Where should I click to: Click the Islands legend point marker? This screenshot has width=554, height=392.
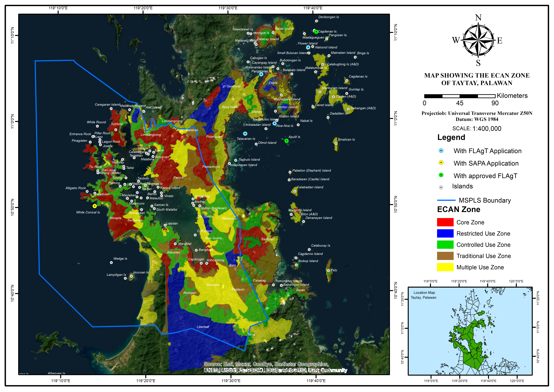441,187
